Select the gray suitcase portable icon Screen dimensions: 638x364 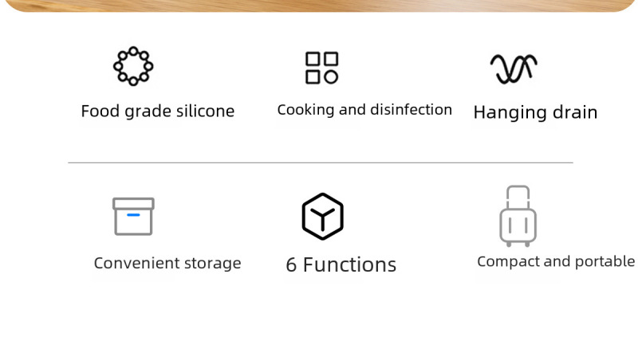pyautogui.click(x=518, y=216)
